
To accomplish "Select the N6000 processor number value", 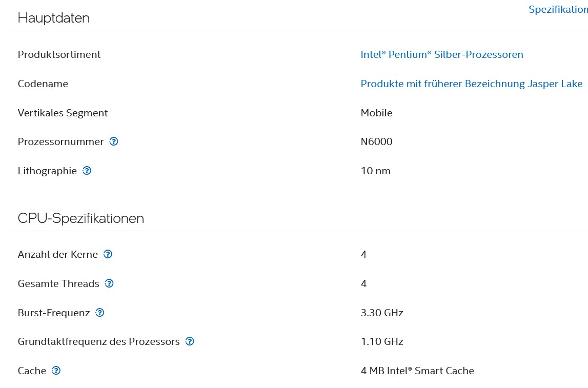I will tap(376, 141).
